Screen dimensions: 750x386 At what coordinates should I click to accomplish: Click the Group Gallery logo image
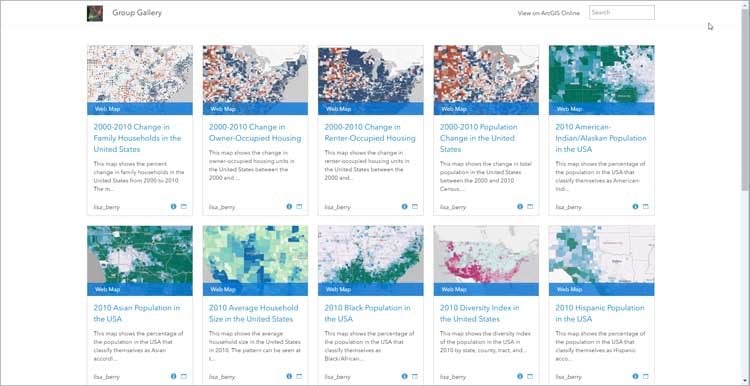95,13
